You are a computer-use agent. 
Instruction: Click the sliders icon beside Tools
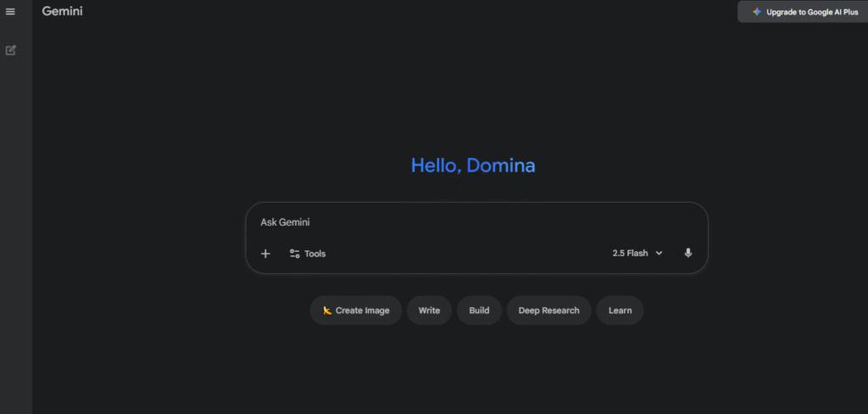pyautogui.click(x=294, y=254)
